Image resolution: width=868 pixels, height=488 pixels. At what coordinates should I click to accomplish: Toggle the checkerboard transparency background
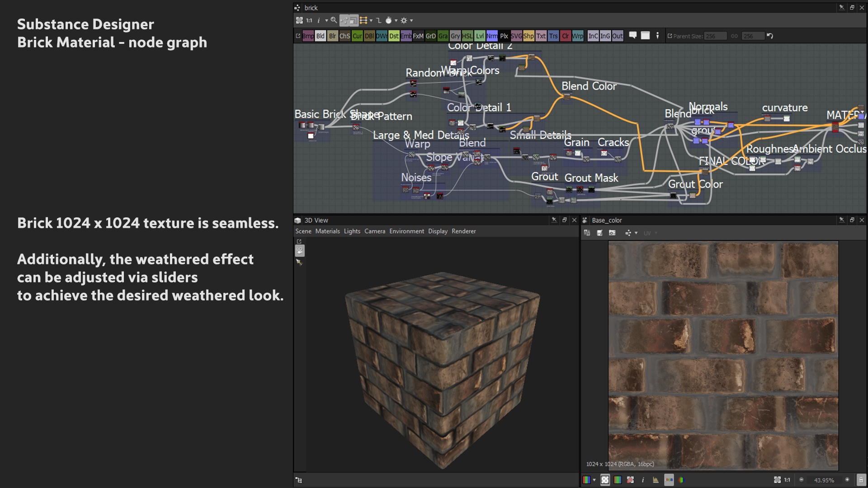605,480
